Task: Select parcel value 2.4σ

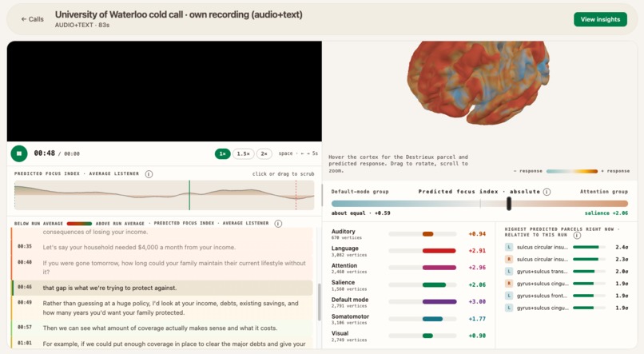Action: click(x=622, y=247)
